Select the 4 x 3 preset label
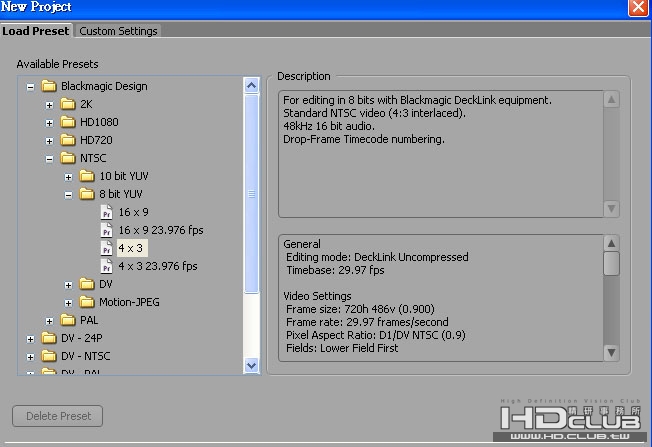Image resolution: width=652 pixels, height=447 pixels. 131,248
